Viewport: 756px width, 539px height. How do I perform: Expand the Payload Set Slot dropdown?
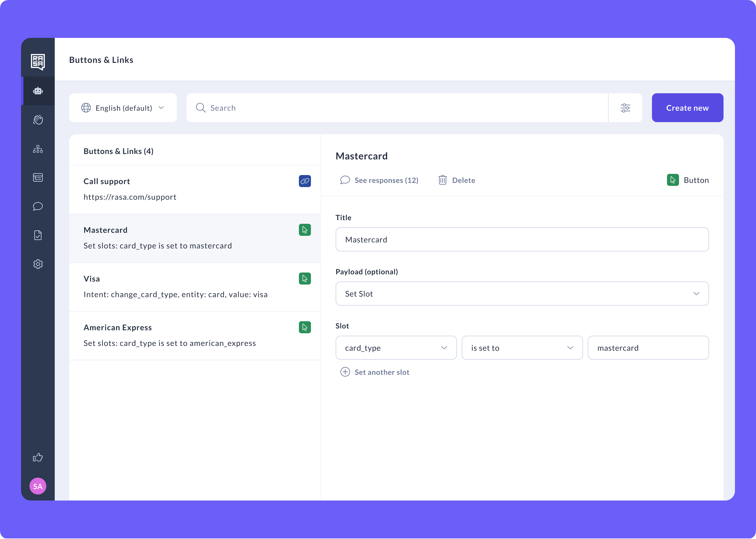(x=522, y=294)
